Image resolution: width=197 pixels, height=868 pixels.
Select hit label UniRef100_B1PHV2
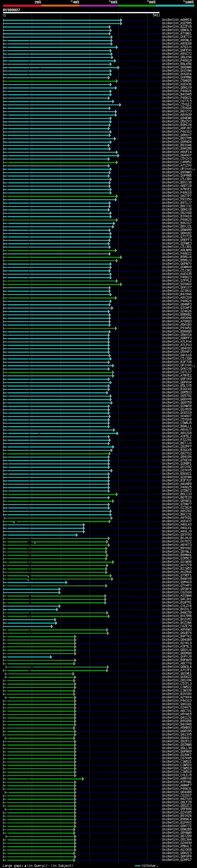pyautogui.click(x=177, y=822)
